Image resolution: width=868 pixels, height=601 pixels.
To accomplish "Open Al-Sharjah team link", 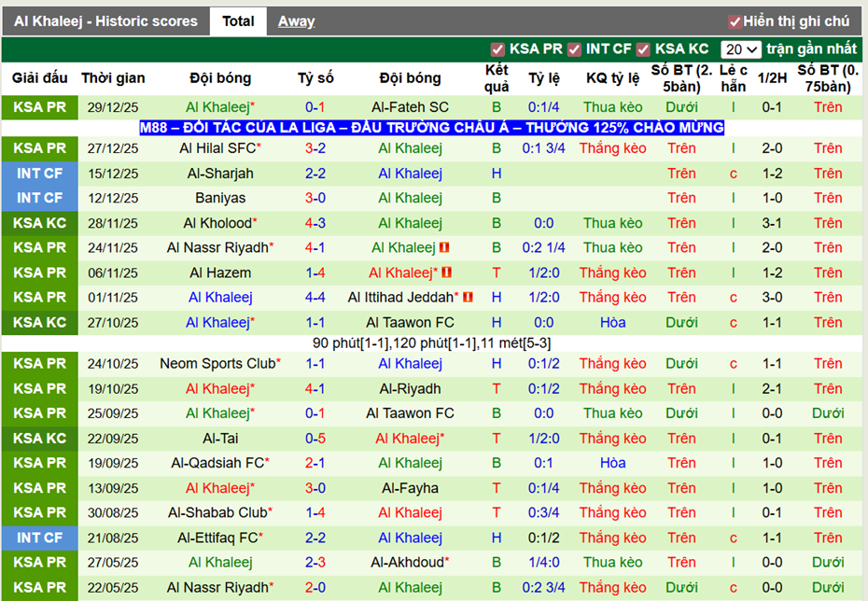I will (220, 174).
